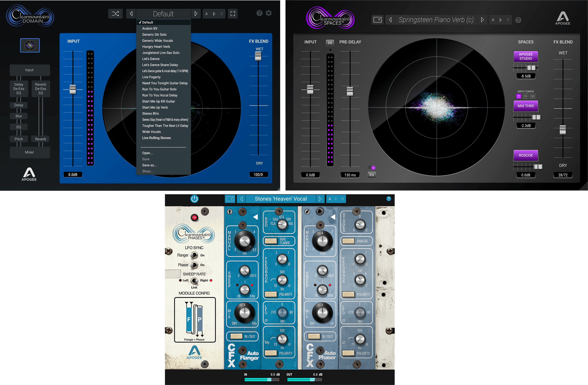Click the shuffle preset icon in Domain toolbar

[115, 14]
